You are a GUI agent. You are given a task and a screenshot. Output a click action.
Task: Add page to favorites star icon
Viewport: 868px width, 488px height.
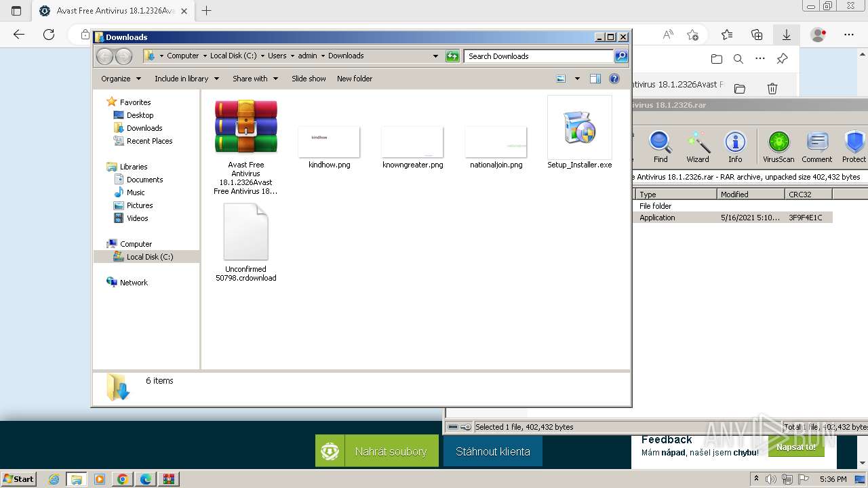point(692,35)
